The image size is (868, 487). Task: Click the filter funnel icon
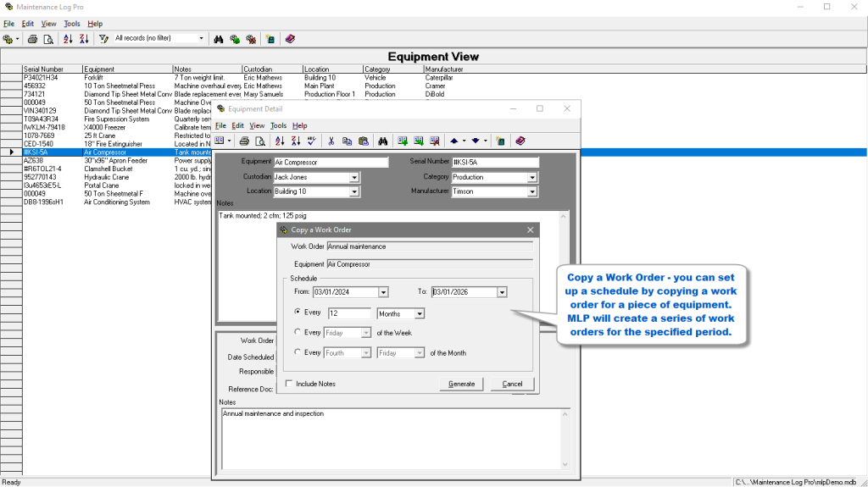pyautogui.click(x=103, y=39)
